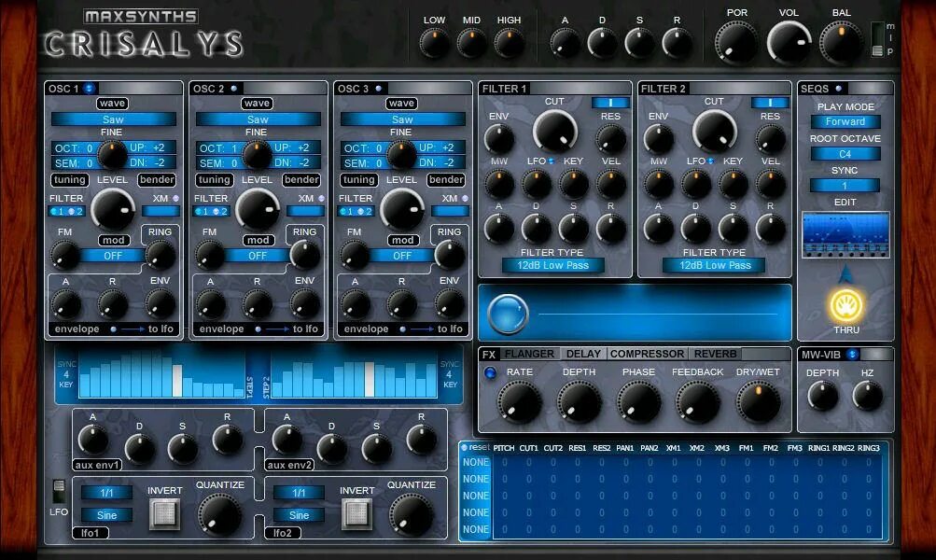Click Filter 2 CUT knob

click(x=714, y=130)
